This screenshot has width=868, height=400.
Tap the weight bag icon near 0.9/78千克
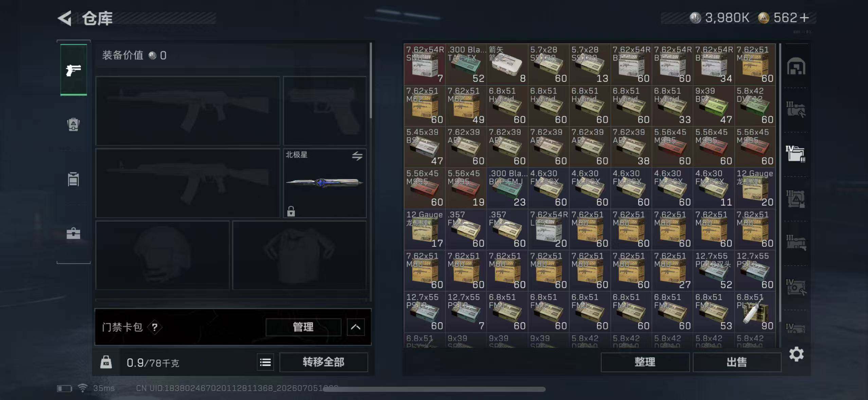[106, 362]
